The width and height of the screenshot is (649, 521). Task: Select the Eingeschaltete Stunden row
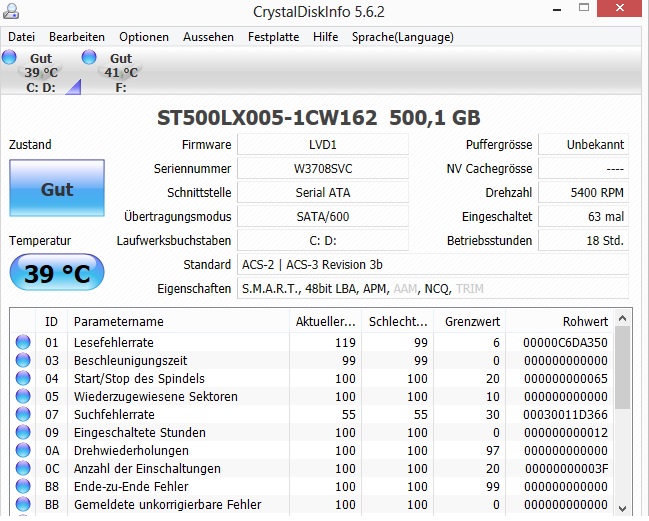tap(312, 432)
